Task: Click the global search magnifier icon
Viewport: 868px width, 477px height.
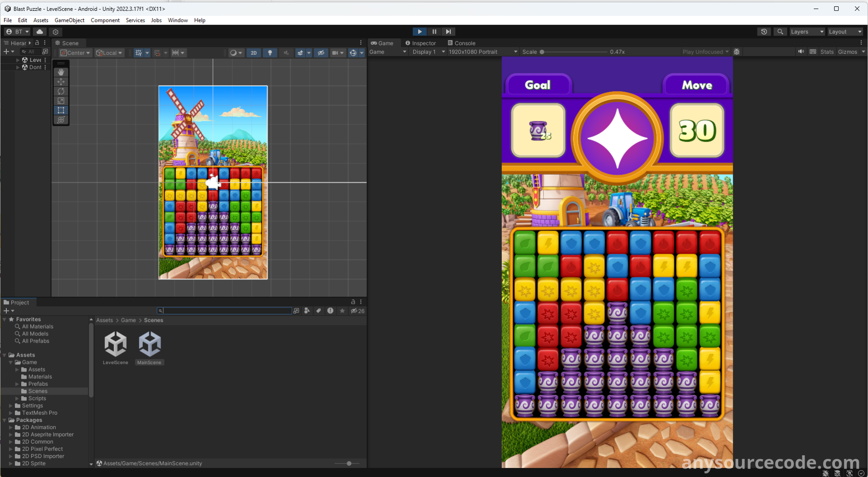Action: (780, 32)
